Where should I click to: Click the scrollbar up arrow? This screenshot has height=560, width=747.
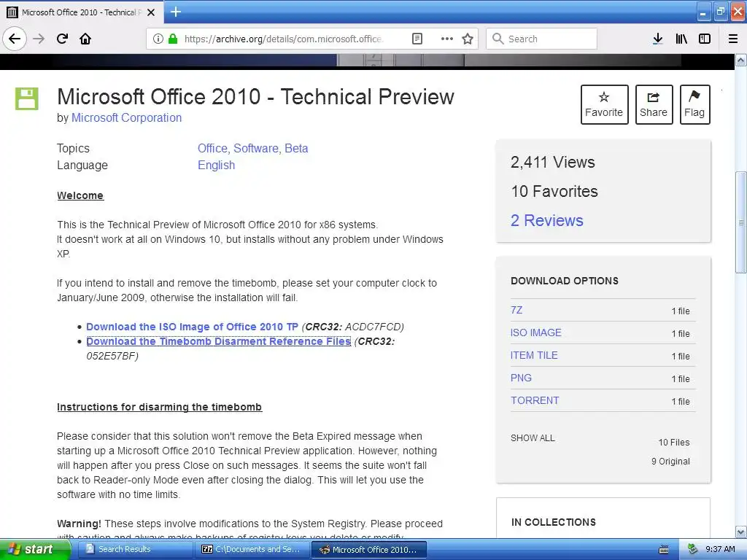[741, 61]
